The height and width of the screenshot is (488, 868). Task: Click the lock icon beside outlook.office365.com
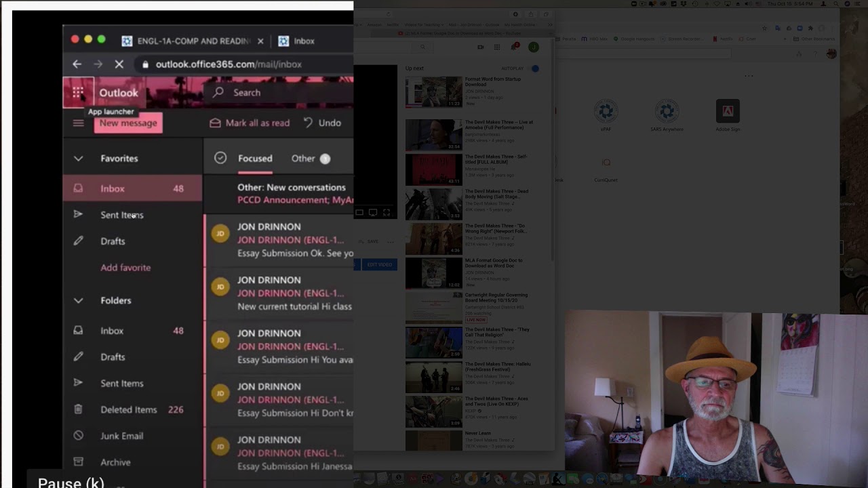point(144,64)
